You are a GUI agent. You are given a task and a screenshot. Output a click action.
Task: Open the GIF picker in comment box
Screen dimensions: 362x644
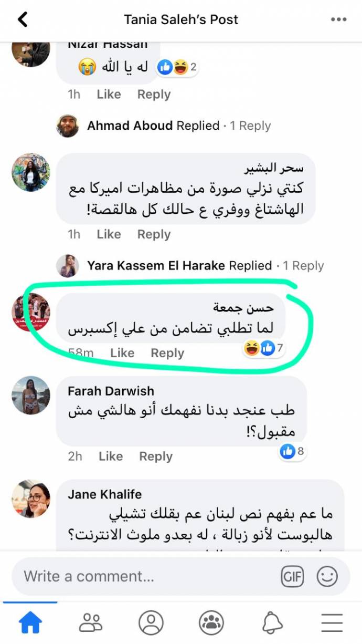pos(292,576)
